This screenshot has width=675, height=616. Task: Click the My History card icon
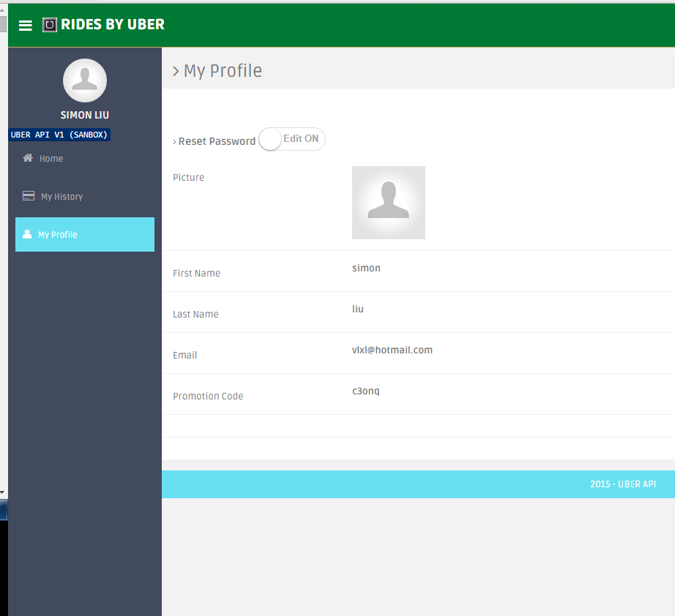(29, 196)
